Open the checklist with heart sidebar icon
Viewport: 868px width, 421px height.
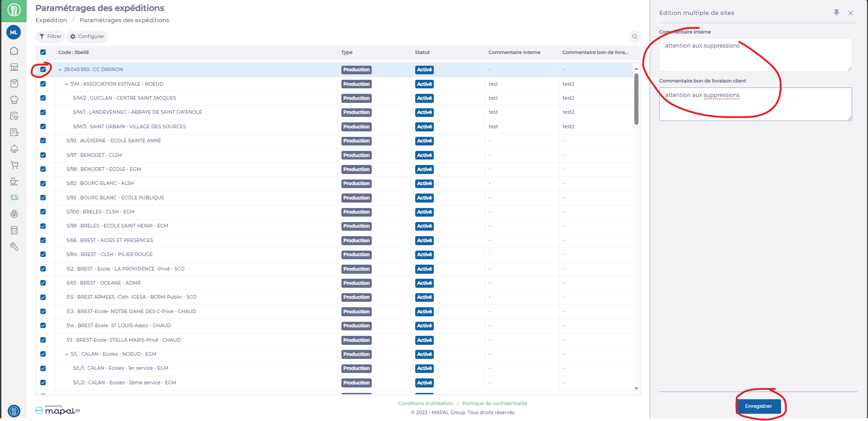(14, 116)
